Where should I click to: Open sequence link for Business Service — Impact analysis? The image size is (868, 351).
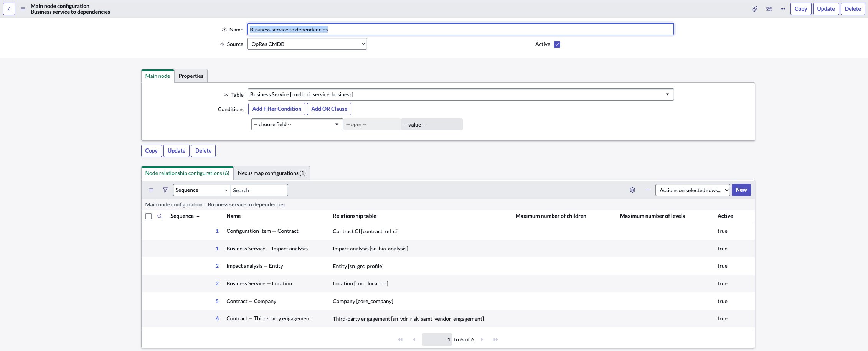pos(217,249)
